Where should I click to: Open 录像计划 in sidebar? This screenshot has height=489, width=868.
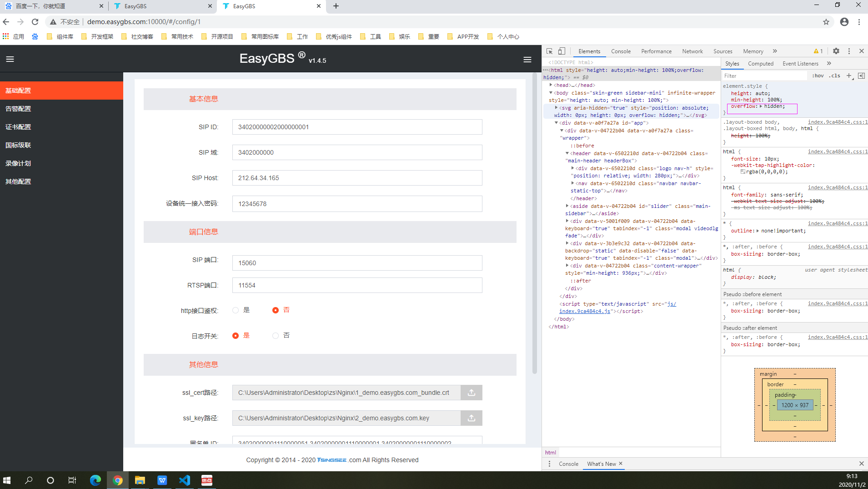pos(61,163)
